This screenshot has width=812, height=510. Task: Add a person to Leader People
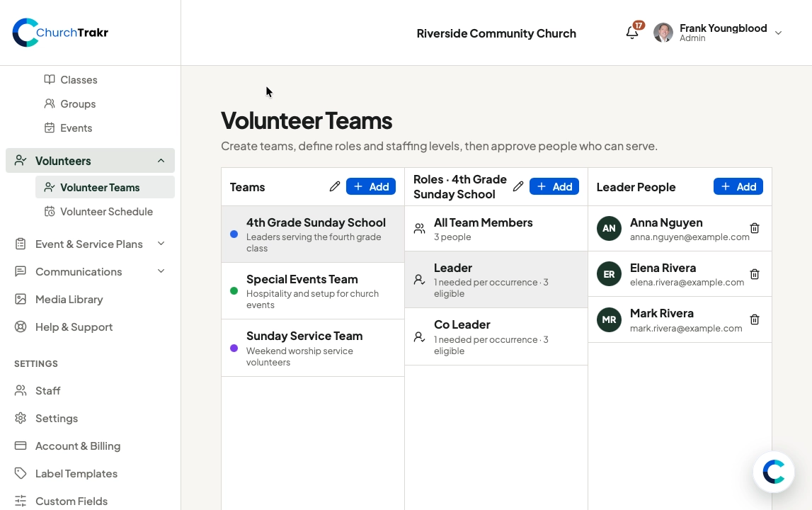pyautogui.click(x=738, y=186)
